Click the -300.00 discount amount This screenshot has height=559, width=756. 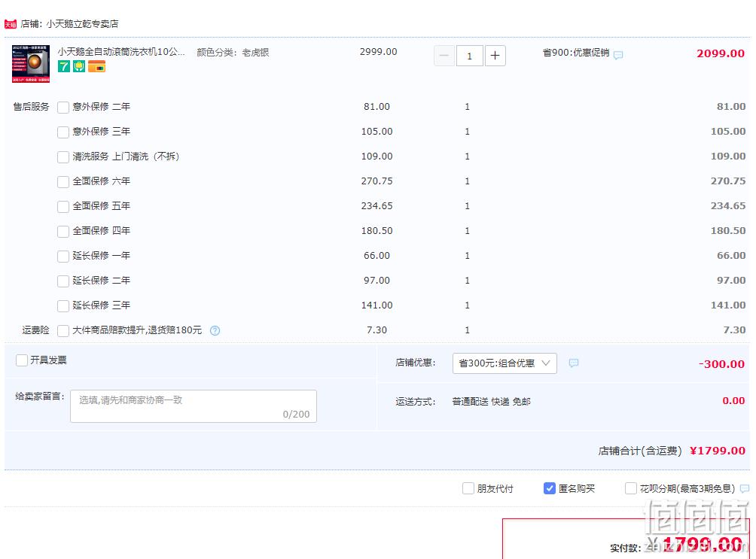722,364
